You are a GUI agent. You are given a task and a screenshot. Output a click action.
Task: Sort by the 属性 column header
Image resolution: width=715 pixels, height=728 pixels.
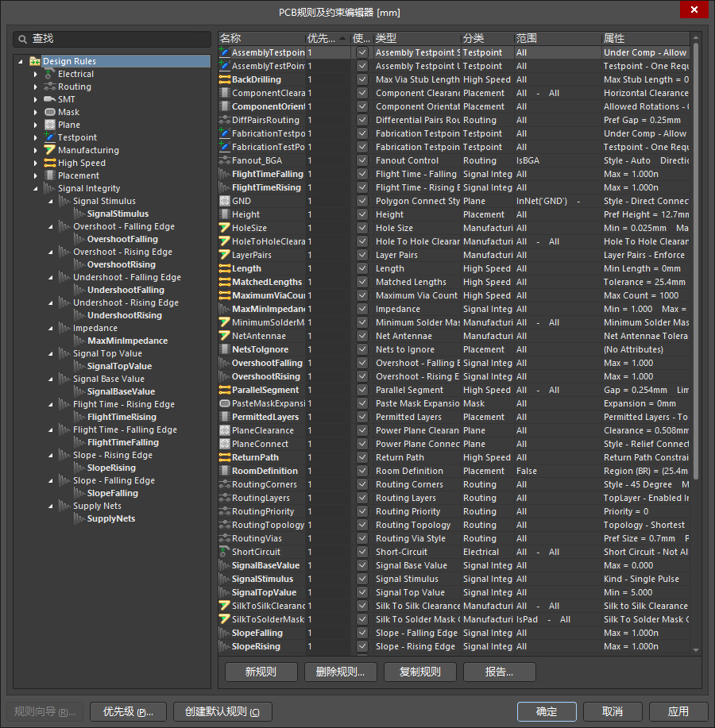646,38
